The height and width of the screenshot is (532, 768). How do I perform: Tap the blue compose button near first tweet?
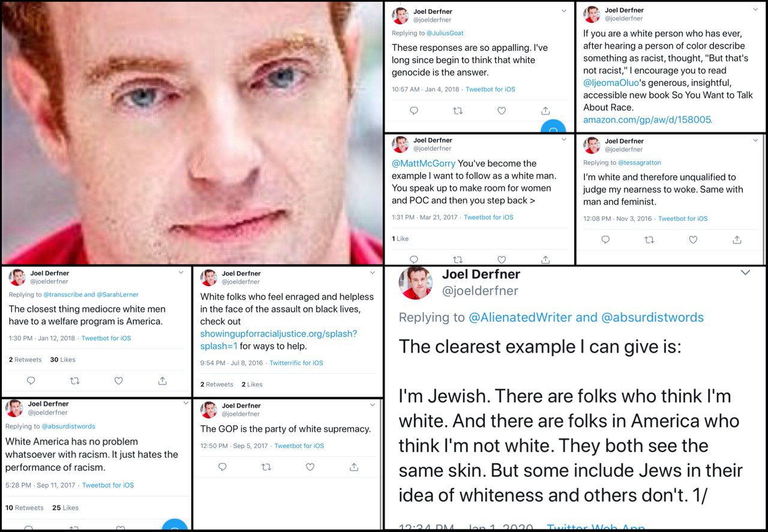tap(554, 128)
